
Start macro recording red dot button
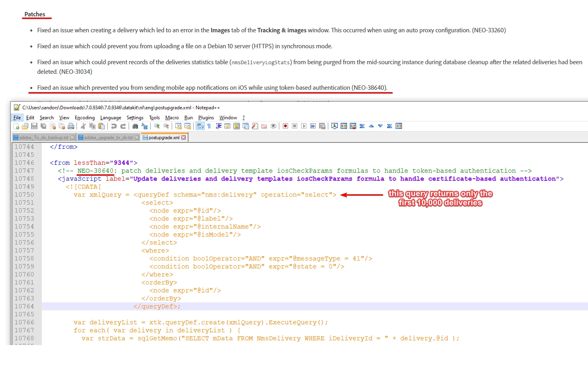tap(286, 126)
